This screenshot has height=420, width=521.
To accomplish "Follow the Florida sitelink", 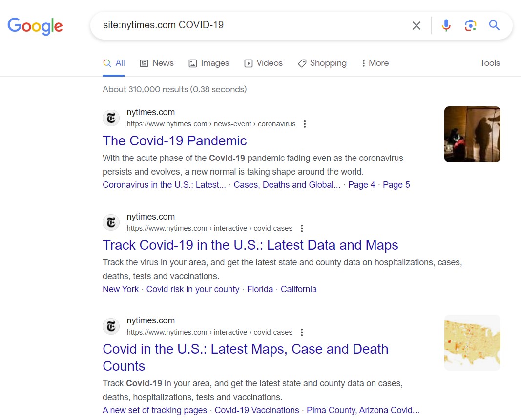I will [260, 290].
